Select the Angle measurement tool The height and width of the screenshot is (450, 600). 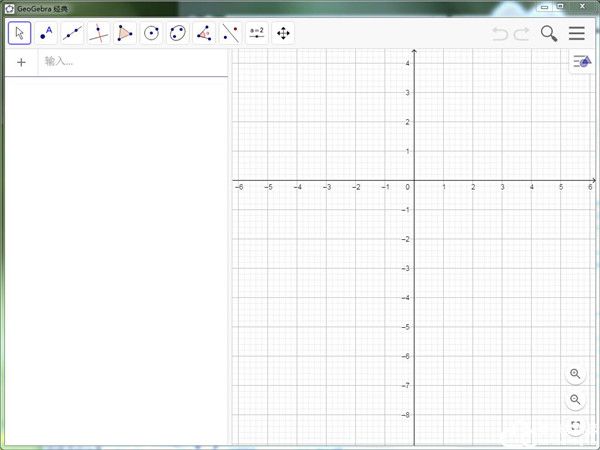pyautogui.click(x=204, y=33)
